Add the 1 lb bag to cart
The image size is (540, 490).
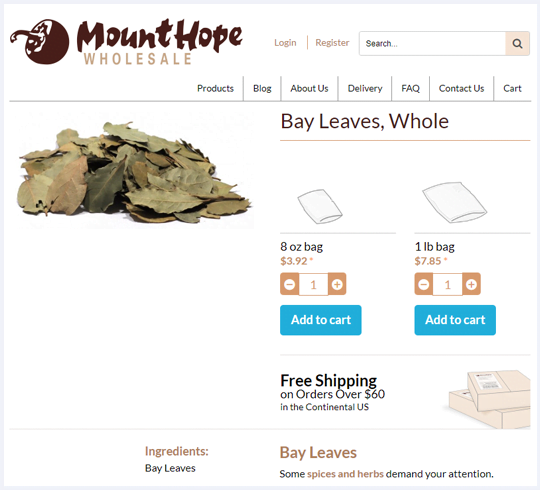(455, 320)
